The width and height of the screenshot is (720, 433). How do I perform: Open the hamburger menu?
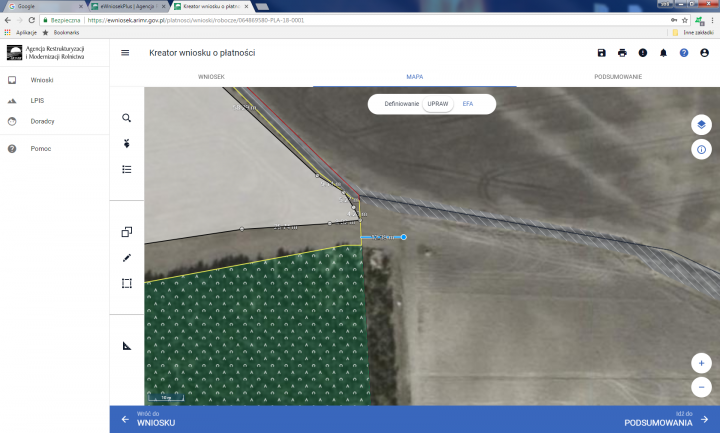125,53
